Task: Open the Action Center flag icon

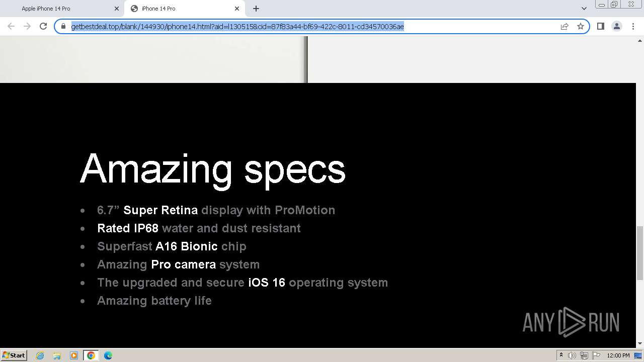Action: [596, 355]
